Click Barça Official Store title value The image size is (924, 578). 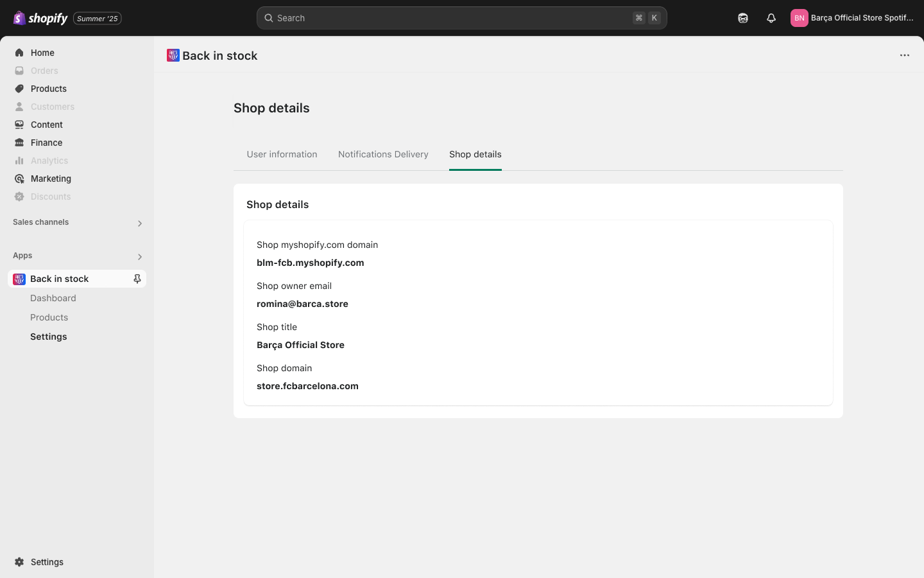(300, 345)
